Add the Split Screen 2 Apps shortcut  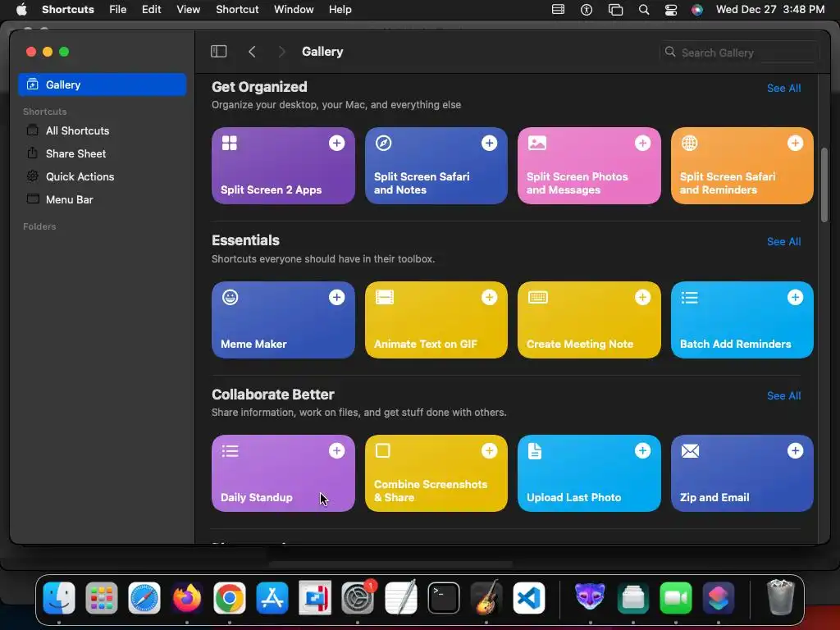(336, 143)
